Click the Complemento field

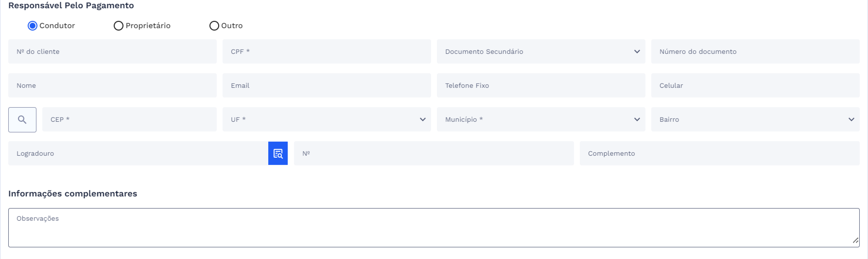pyautogui.click(x=719, y=153)
